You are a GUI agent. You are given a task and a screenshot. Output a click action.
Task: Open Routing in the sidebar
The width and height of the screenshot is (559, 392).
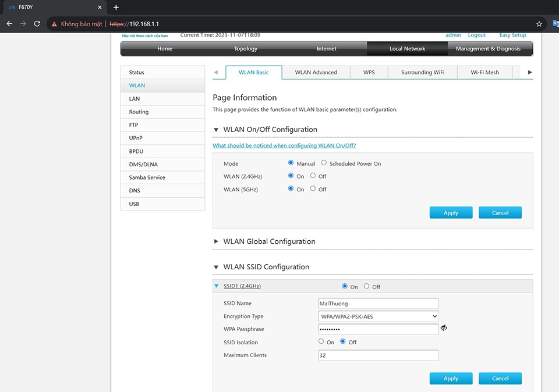tap(162, 112)
